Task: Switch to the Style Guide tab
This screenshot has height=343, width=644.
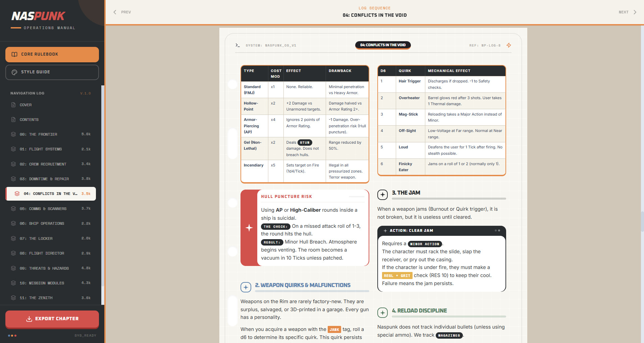Action: [52, 72]
